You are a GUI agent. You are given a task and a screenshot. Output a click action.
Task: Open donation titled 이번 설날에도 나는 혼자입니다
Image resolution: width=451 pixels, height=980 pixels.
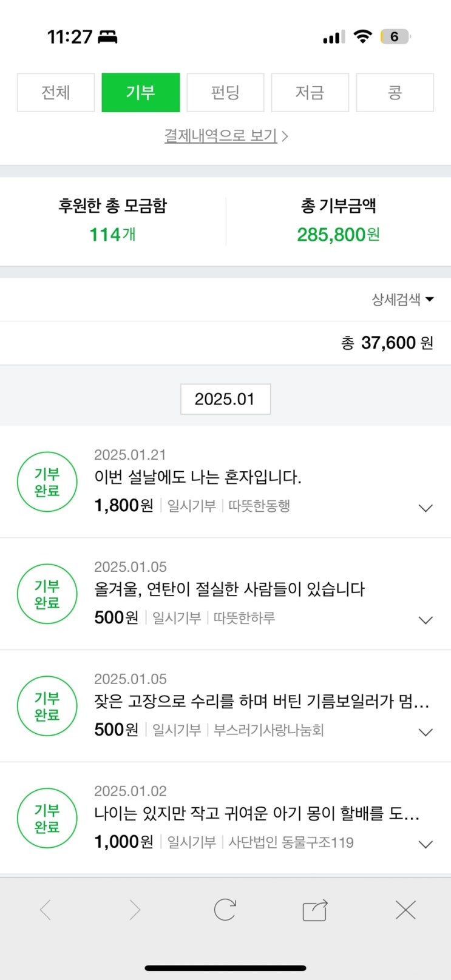point(198,477)
